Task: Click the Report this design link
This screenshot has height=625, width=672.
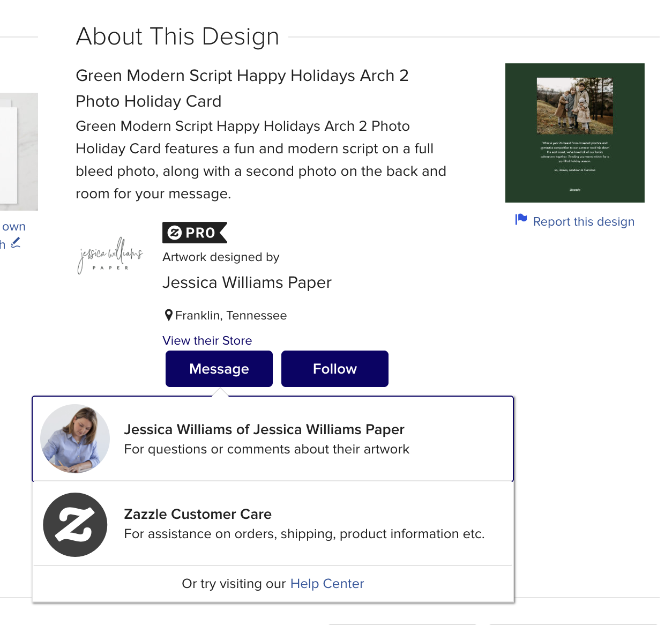Action: 583,222
